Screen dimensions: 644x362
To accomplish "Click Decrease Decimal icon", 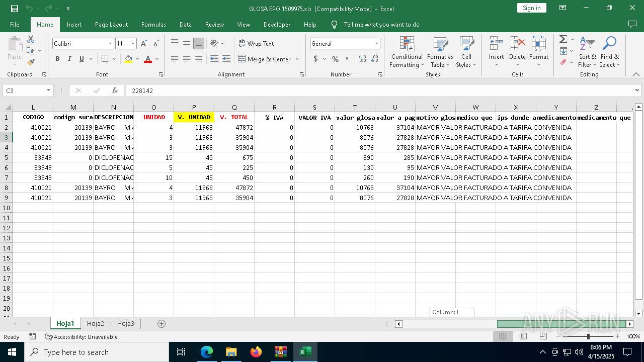I will [x=375, y=59].
